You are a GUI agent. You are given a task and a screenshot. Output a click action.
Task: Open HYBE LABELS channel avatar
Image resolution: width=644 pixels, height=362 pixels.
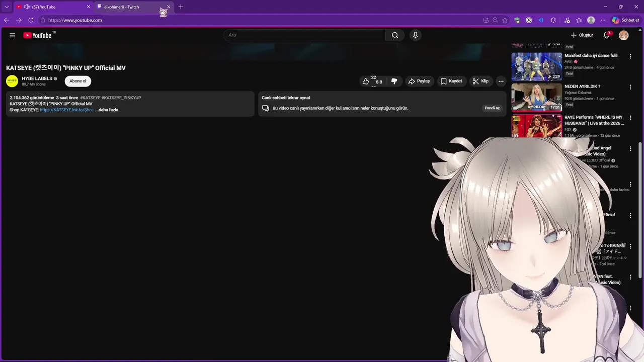[12, 81]
